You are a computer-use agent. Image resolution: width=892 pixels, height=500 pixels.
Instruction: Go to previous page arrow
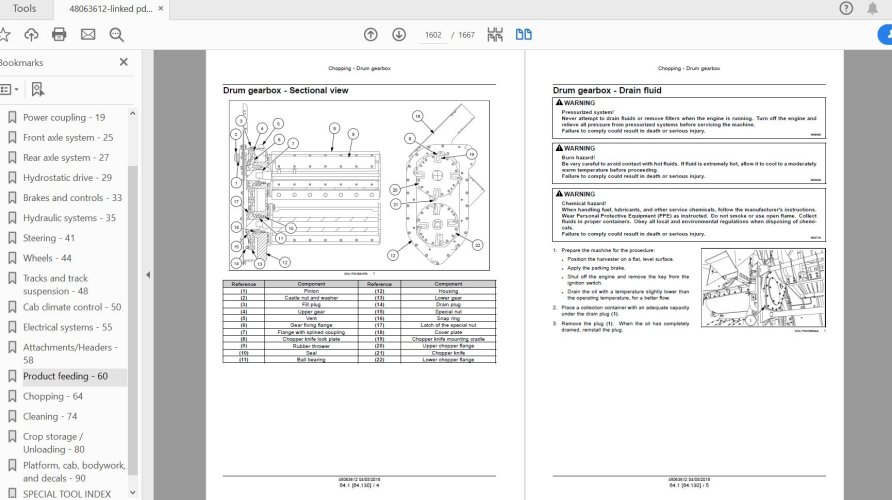click(371, 35)
